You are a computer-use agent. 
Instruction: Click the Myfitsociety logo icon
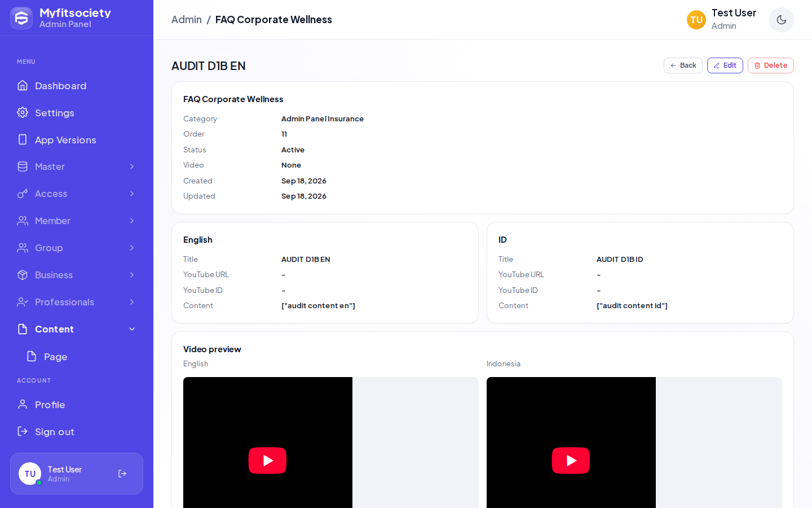(x=21, y=18)
